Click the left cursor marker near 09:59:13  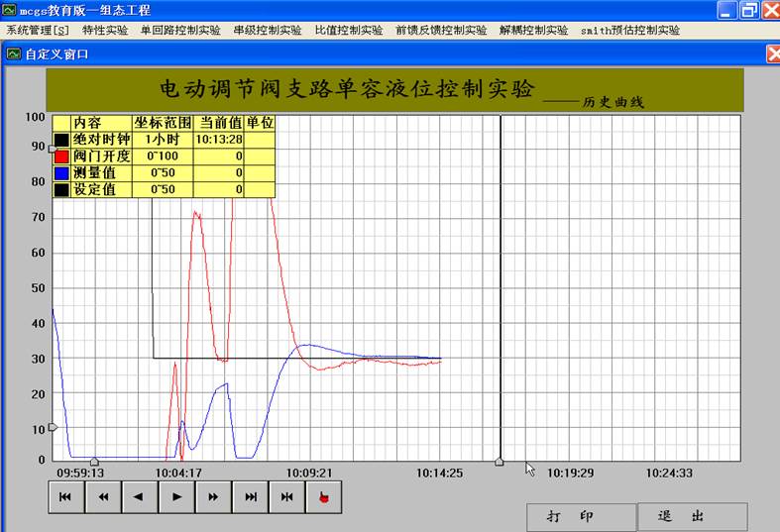[x=94, y=462]
